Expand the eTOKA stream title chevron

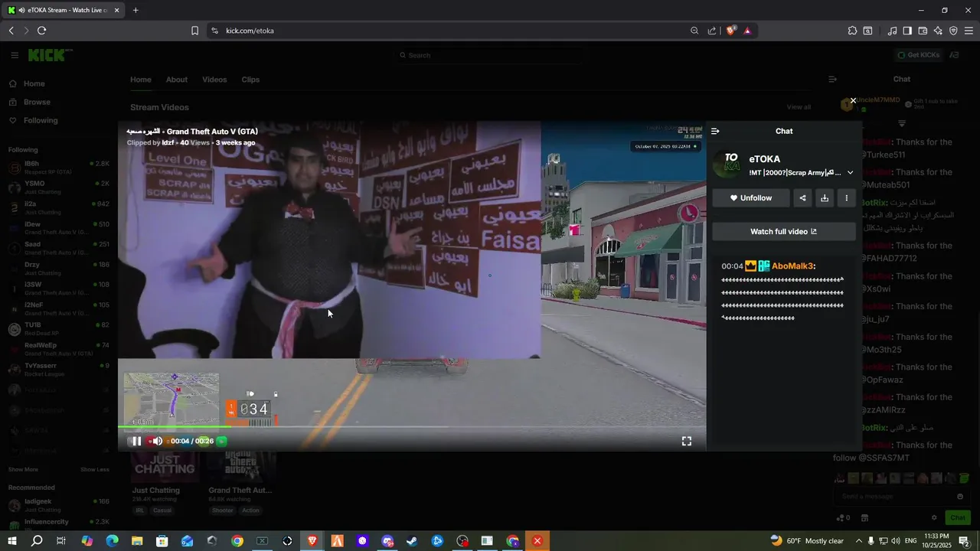(850, 173)
